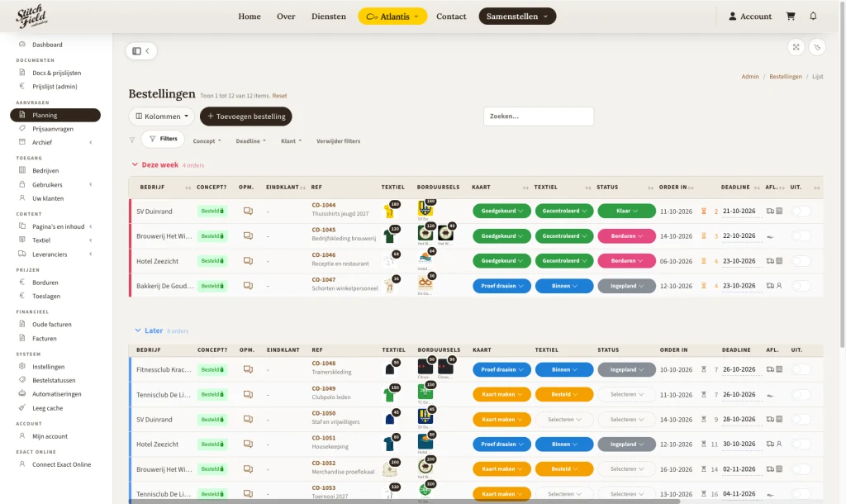Open the Atlantis menu

coord(392,17)
